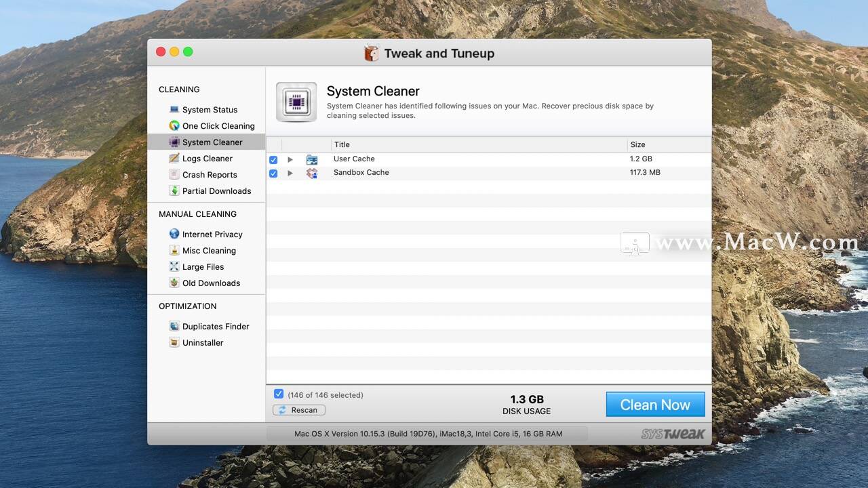Image resolution: width=868 pixels, height=488 pixels.
Task: Click the yellow minimize window button
Action: (x=174, y=52)
